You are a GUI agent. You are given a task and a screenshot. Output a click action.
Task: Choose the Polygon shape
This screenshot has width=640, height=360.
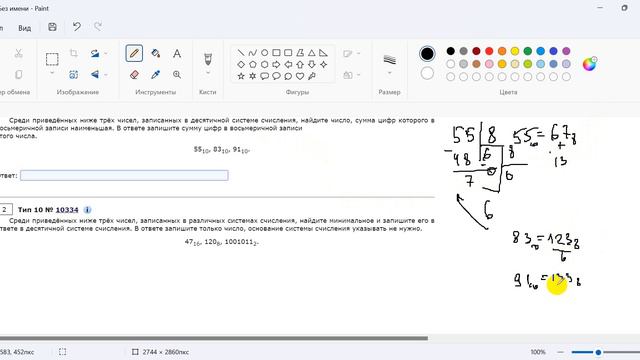300,53
